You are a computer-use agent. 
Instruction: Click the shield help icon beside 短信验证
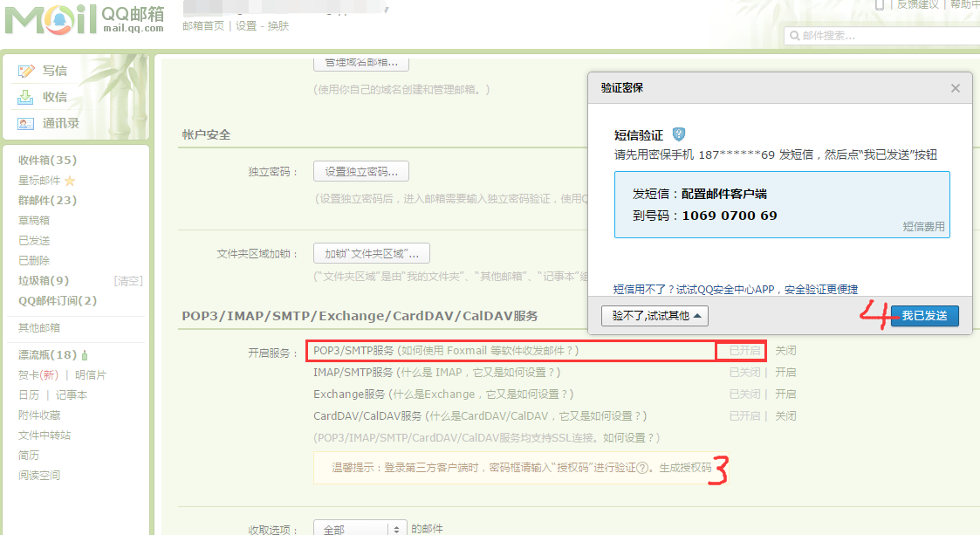click(x=679, y=134)
